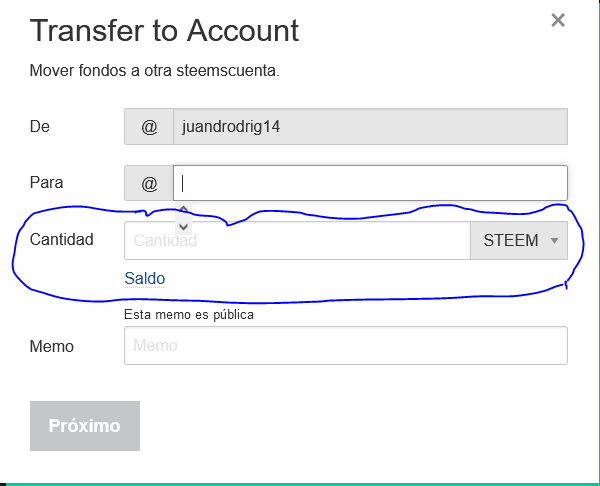Click the Memo label
This screenshot has height=486, width=600.
52,346
